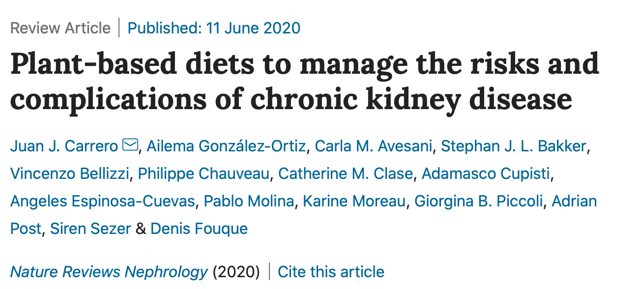This screenshot has height=289, width=644.
Task: Select author Adrian Post
Action: 574,201
